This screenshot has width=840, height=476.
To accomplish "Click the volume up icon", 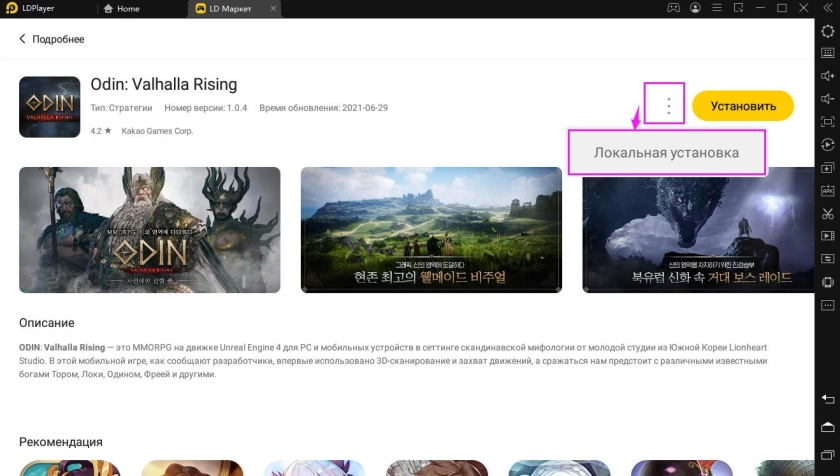I will click(x=828, y=76).
